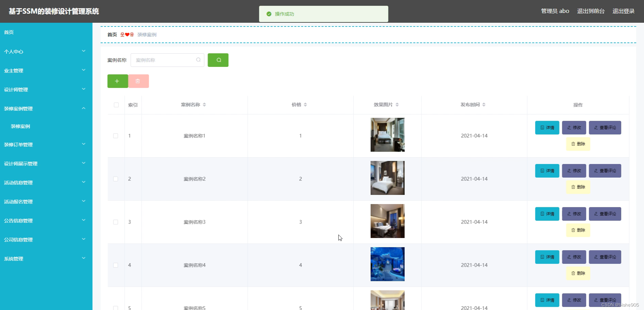Open the thumbnail image for 案例名称3

[388, 221]
